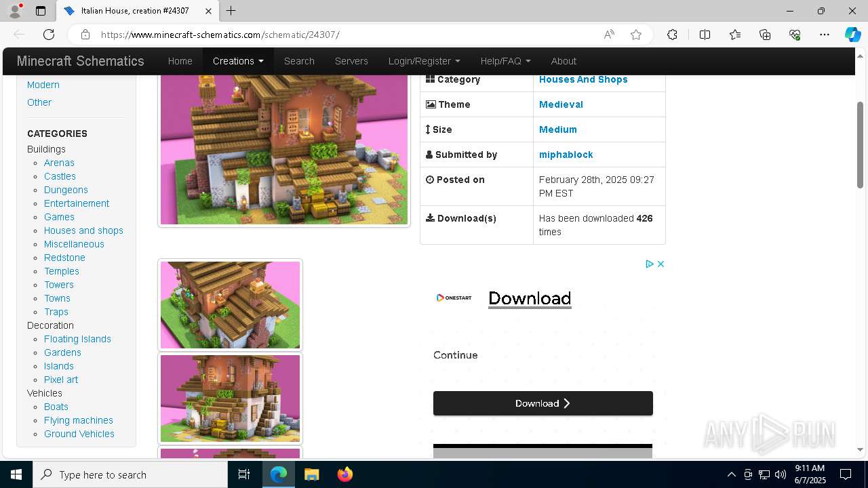
Task: Open first small house thumbnail
Action: point(230,305)
